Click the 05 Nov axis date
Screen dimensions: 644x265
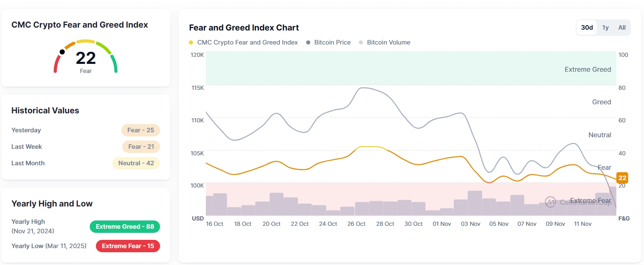pyautogui.click(x=499, y=224)
